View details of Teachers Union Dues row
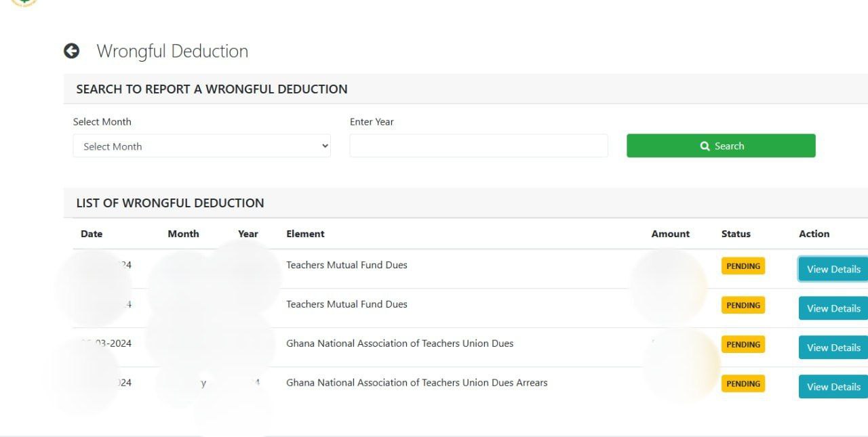Screen dimensions: 868x437 [x=833, y=348]
